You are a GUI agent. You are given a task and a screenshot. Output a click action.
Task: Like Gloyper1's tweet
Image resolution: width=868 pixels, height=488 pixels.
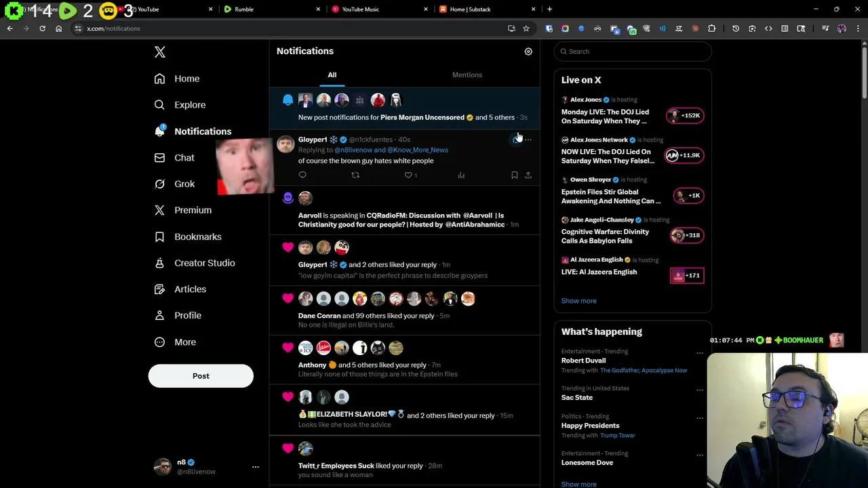[408, 176]
